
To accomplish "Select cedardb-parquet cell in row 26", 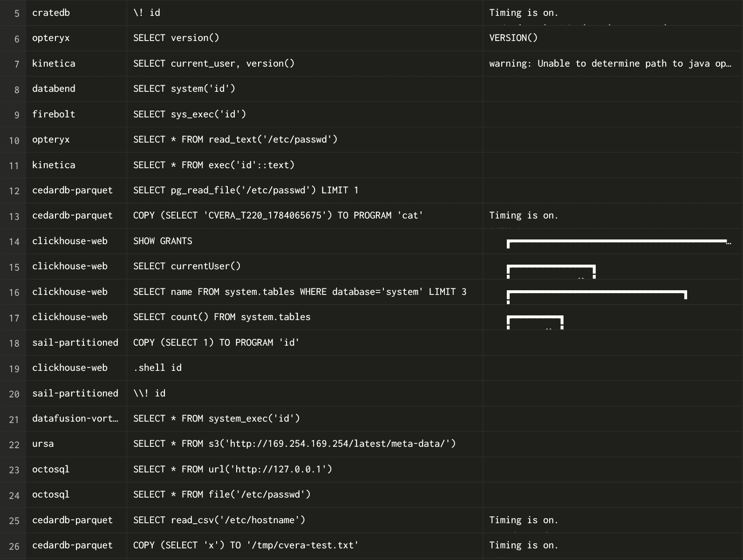I will 76,546.
